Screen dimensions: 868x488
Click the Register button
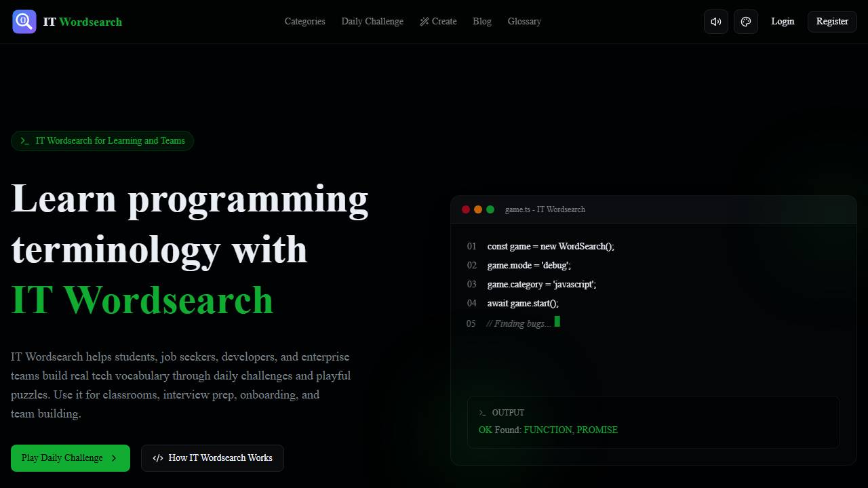832,22
